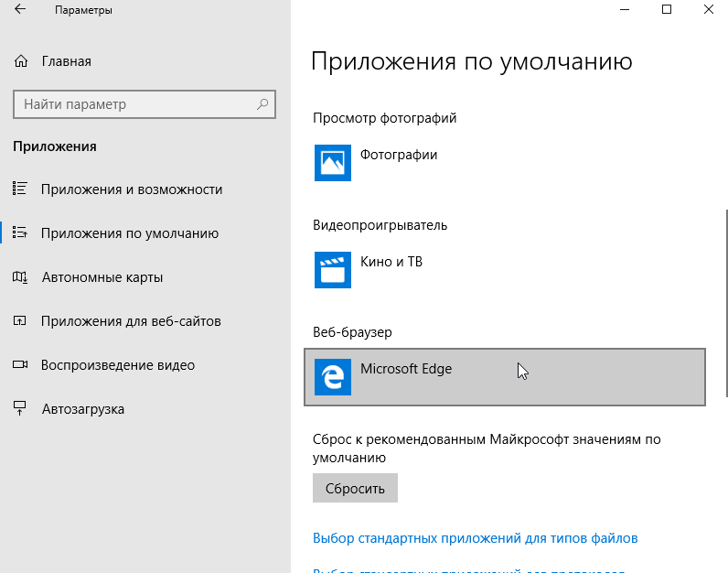Click the Сброс к рекомендованным Майкрософт text

(x=487, y=448)
